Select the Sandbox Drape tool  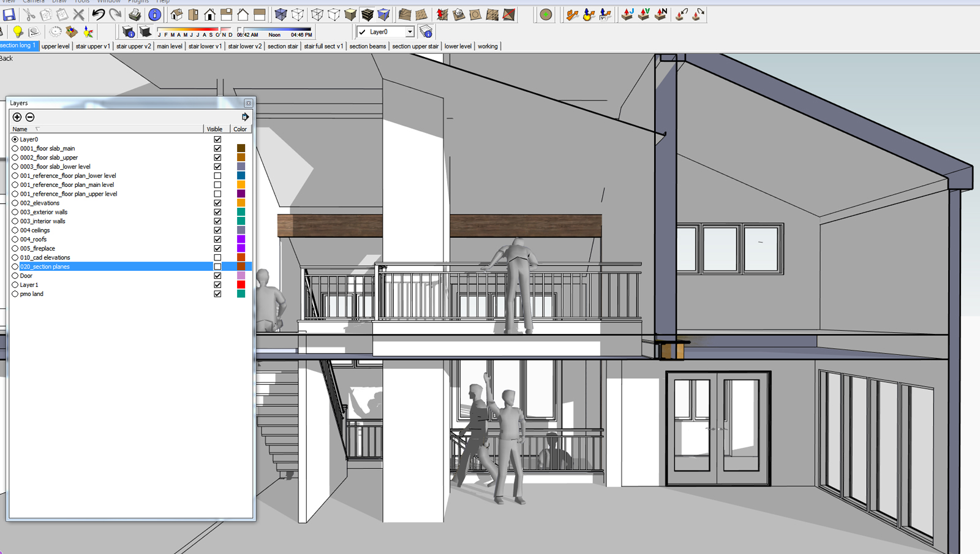(x=475, y=14)
